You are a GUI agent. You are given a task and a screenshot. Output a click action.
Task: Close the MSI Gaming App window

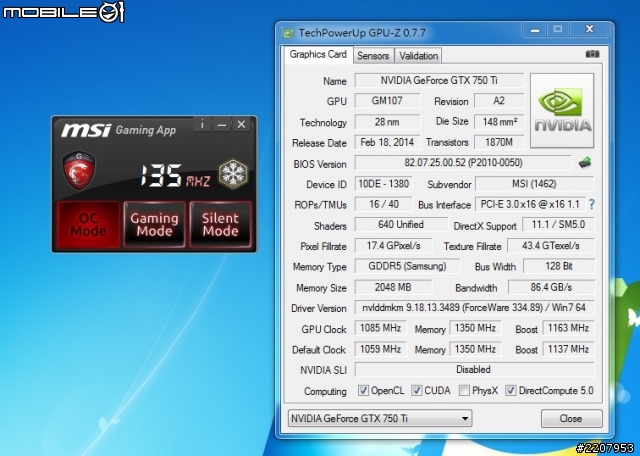point(242,124)
